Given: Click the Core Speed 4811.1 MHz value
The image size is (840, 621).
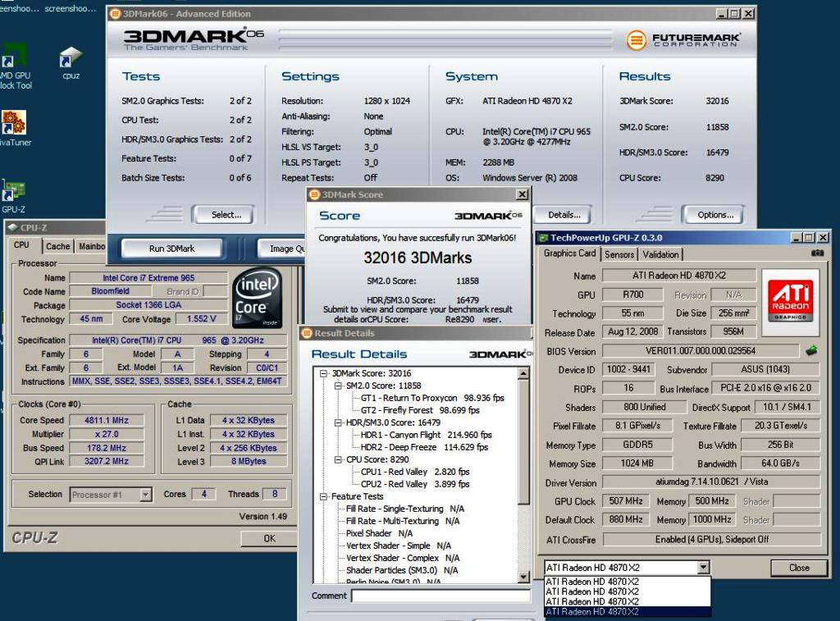Looking at the screenshot, I should (107, 420).
